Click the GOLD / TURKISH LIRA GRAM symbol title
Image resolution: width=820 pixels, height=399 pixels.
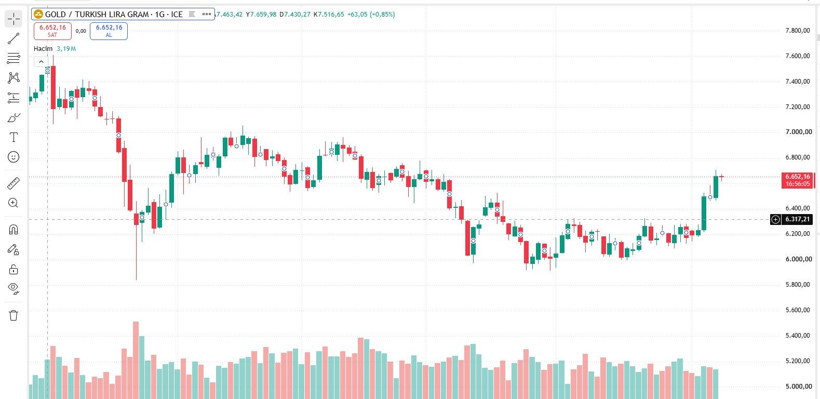coord(114,14)
